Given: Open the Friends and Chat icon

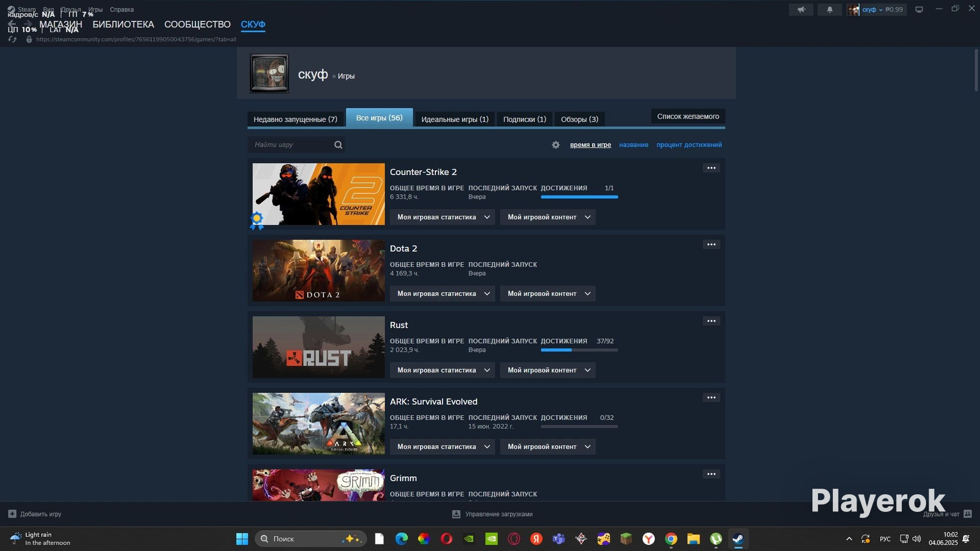Looking at the screenshot, I should click(967, 514).
